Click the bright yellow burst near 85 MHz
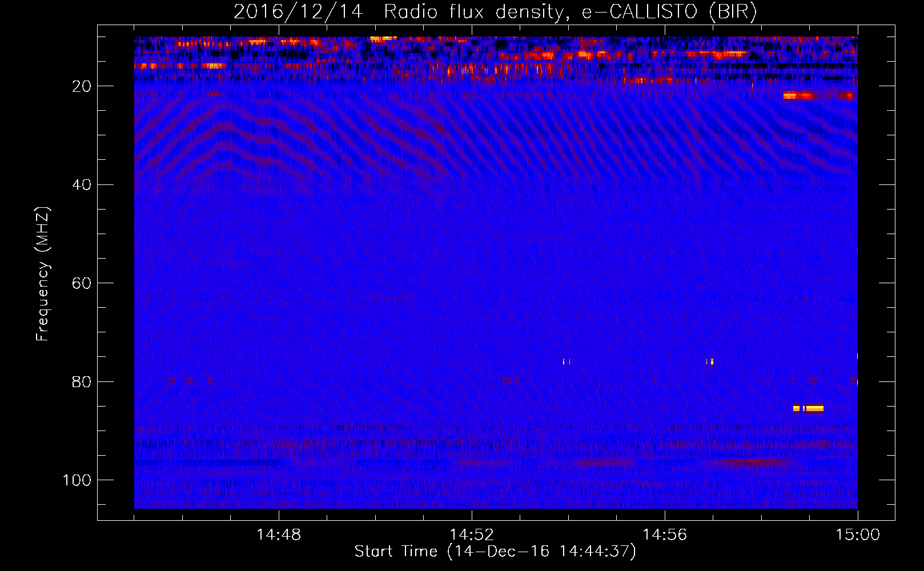This screenshot has width=924, height=571. [x=808, y=408]
